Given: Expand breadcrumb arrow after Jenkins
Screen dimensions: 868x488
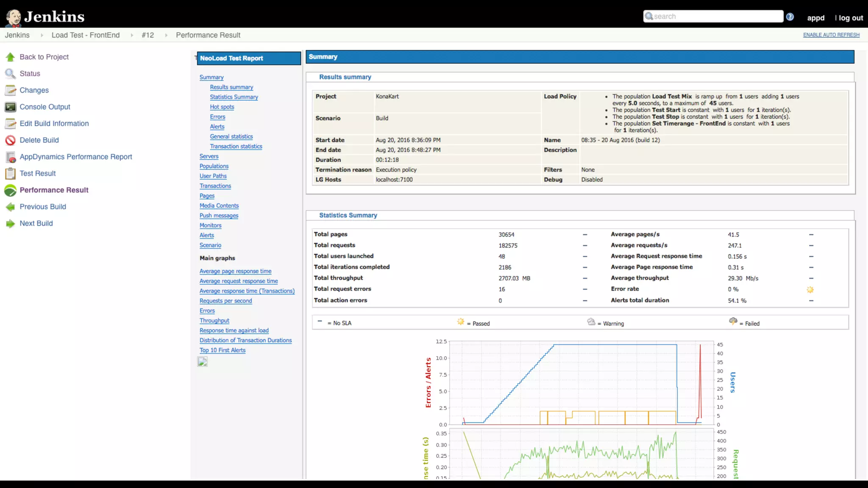Looking at the screenshot, I should tap(42, 36).
